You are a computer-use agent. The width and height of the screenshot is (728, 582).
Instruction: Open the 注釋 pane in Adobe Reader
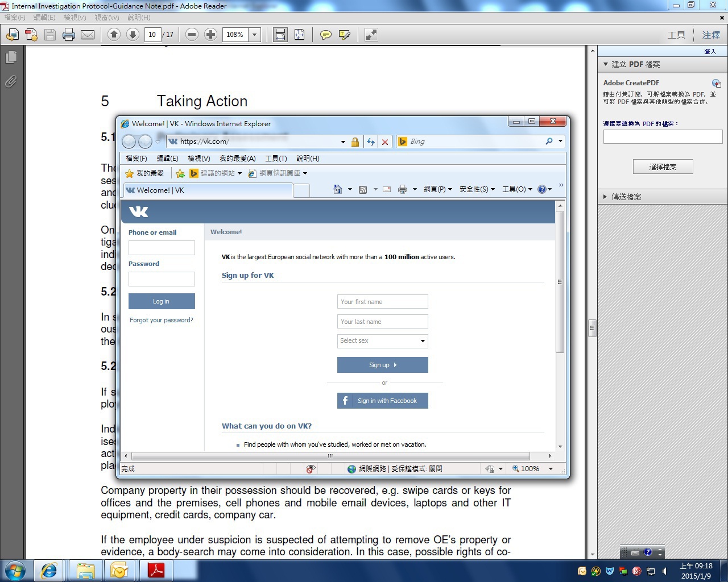tap(711, 35)
